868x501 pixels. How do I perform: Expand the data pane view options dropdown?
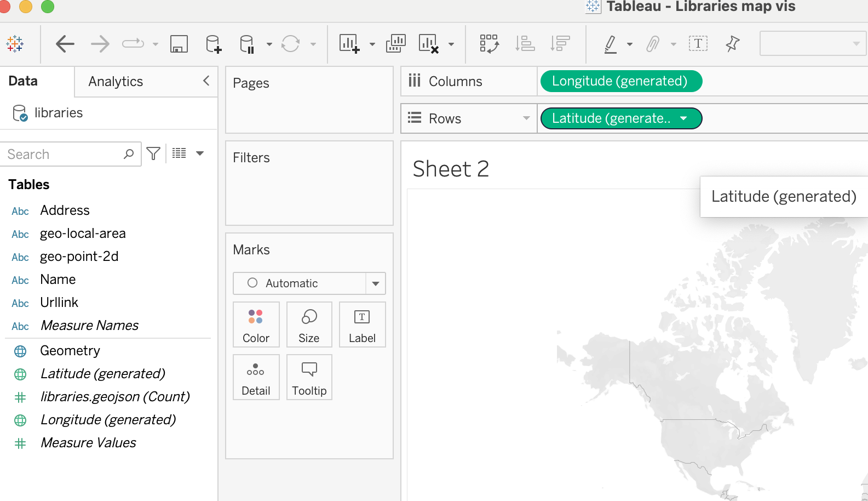tap(200, 153)
